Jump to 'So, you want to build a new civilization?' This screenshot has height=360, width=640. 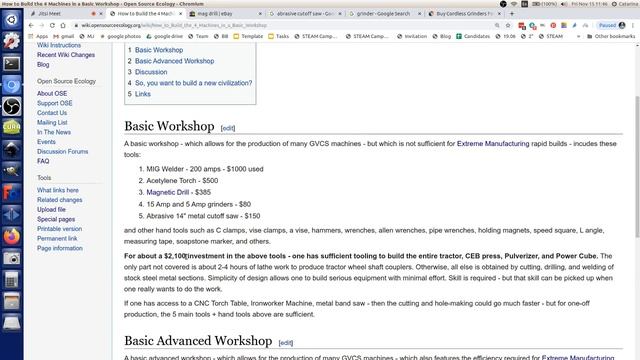[x=193, y=83]
